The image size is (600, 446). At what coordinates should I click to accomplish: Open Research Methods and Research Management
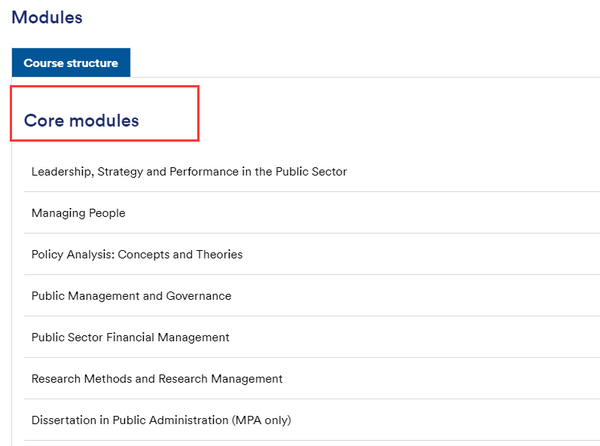coord(312,379)
